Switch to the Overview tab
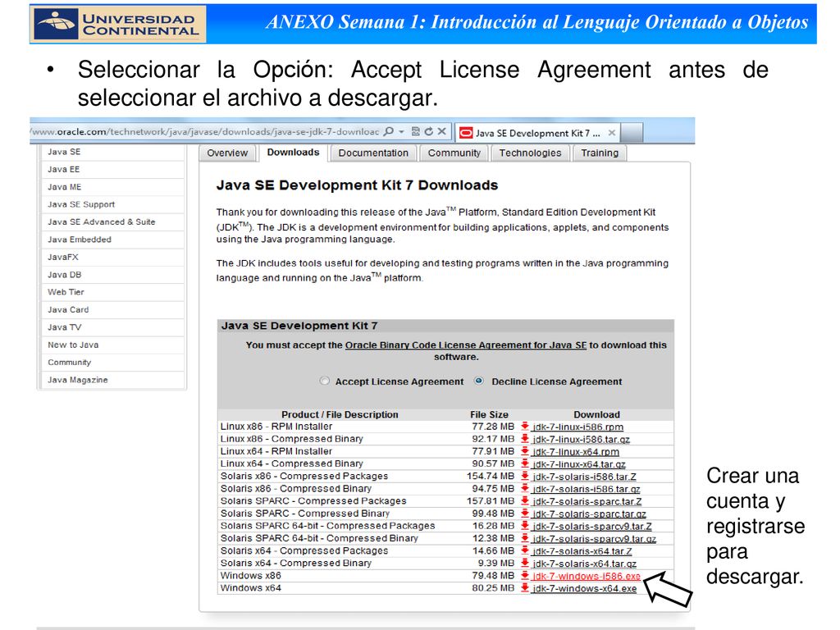The height and width of the screenshot is (630, 840). tap(227, 153)
